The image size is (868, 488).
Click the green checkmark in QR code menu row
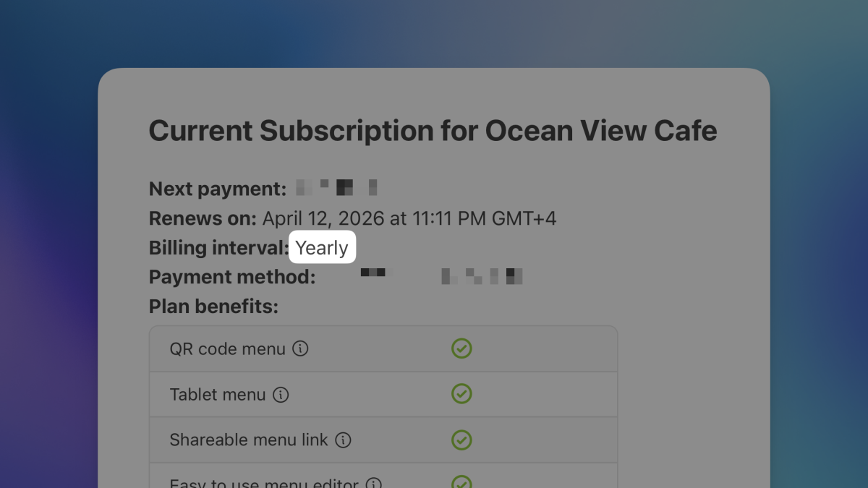tap(461, 348)
